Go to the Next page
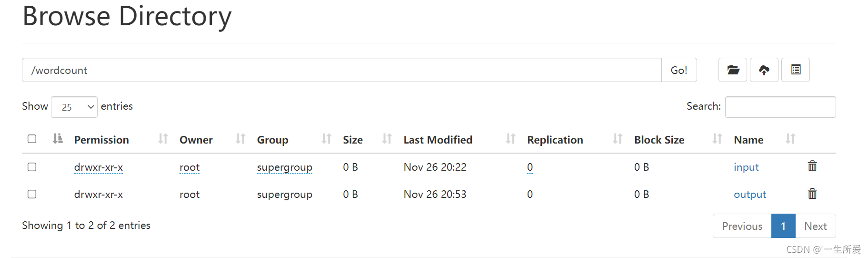The height and width of the screenshot is (258, 868). (x=815, y=226)
